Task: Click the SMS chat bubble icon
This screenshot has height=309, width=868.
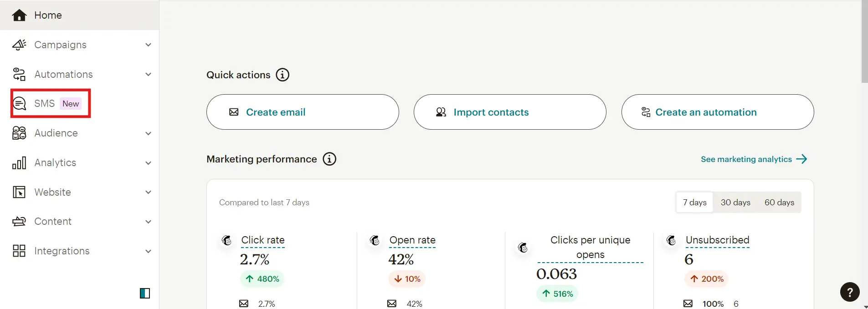Action: click(19, 104)
